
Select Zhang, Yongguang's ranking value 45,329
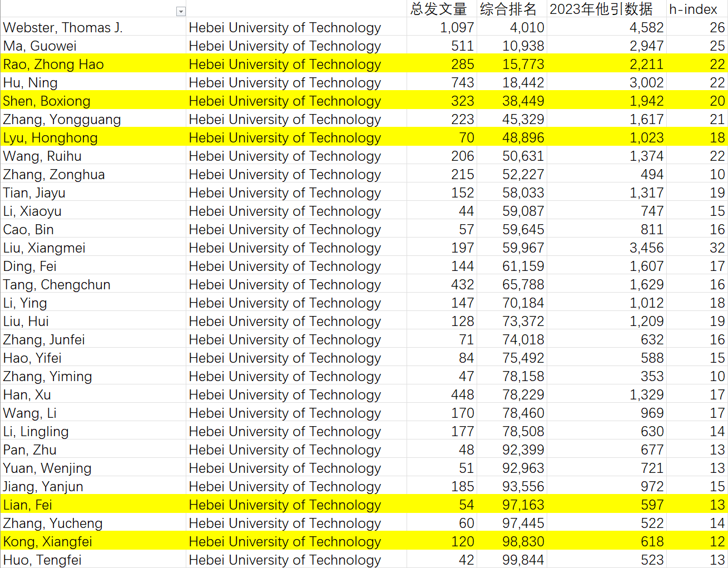pos(523,120)
